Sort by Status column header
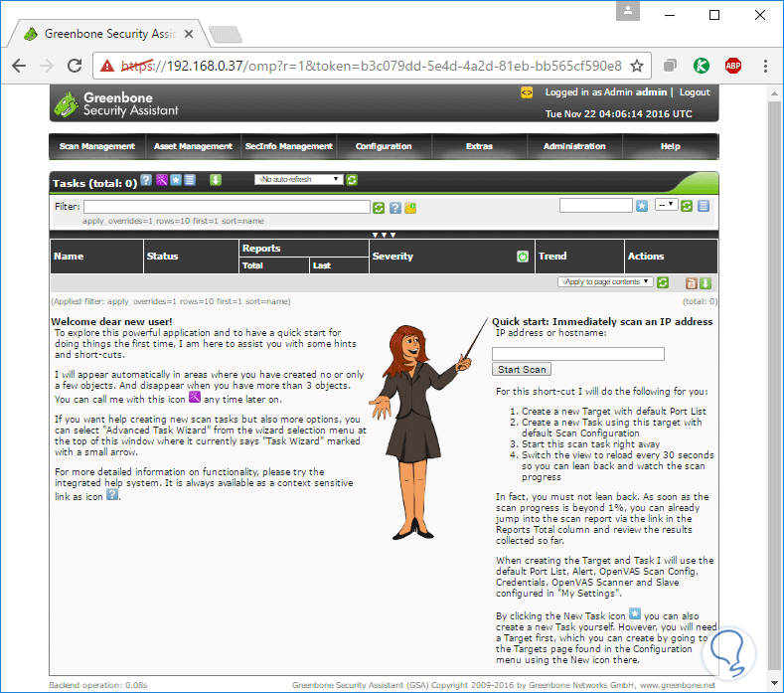Viewport: 784px width, 693px height. coord(163,257)
